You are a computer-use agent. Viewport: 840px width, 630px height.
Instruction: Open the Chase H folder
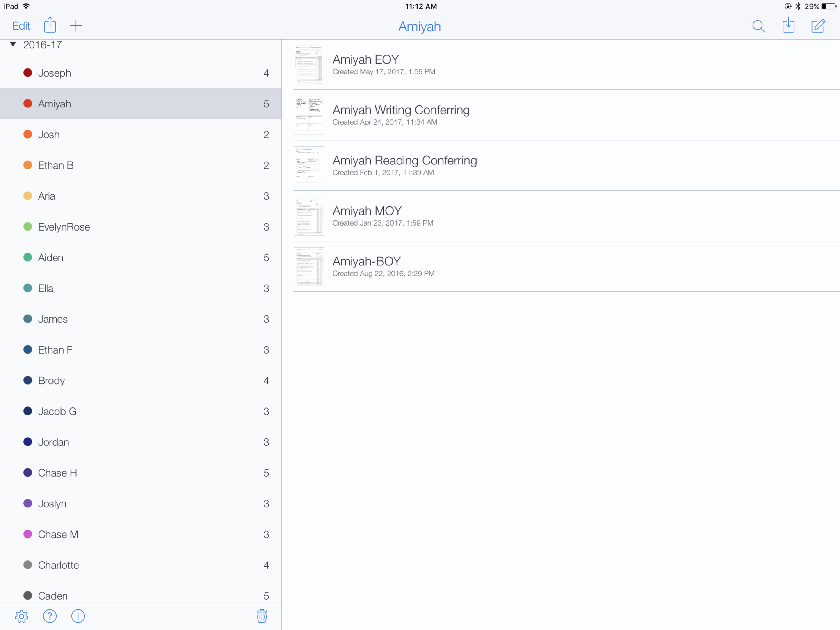point(140,473)
